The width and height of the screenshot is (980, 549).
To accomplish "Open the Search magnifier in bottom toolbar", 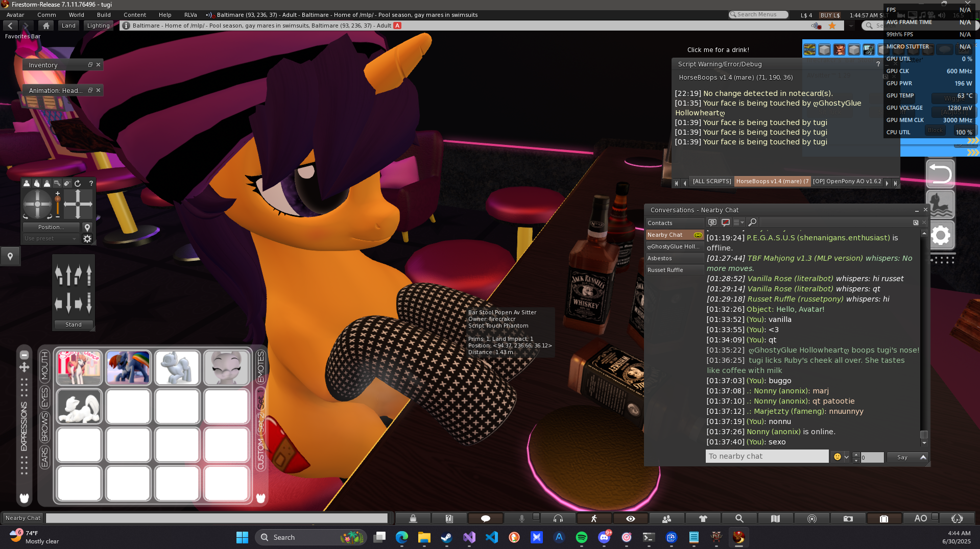I will (739, 518).
